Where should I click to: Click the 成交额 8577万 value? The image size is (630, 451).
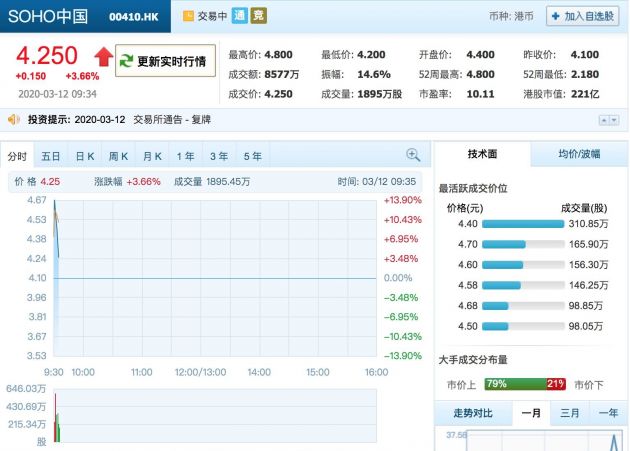pos(282,74)
